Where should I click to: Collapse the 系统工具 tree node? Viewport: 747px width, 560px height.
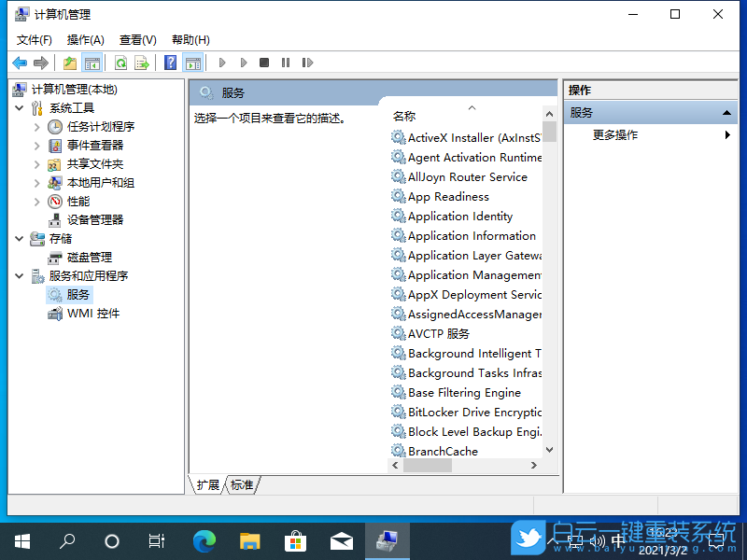pyautogui.click(x=19, y=107)
